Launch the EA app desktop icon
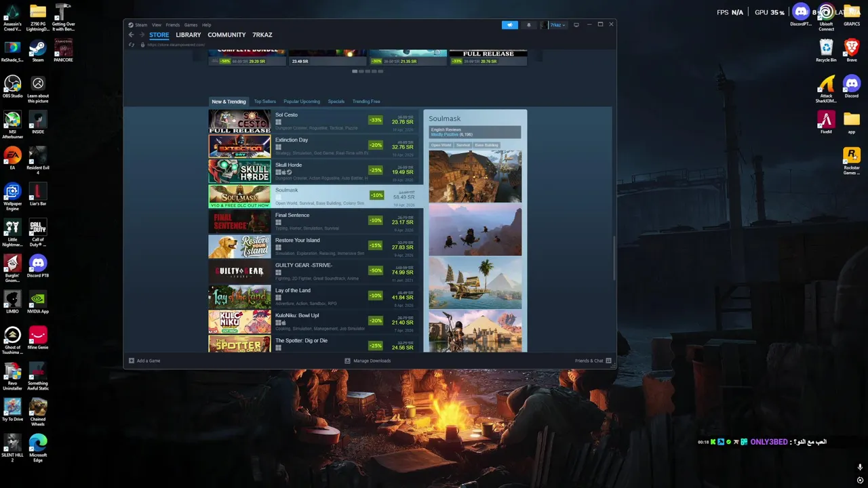This screenshot has width=868, height=488. coord(12,159)
